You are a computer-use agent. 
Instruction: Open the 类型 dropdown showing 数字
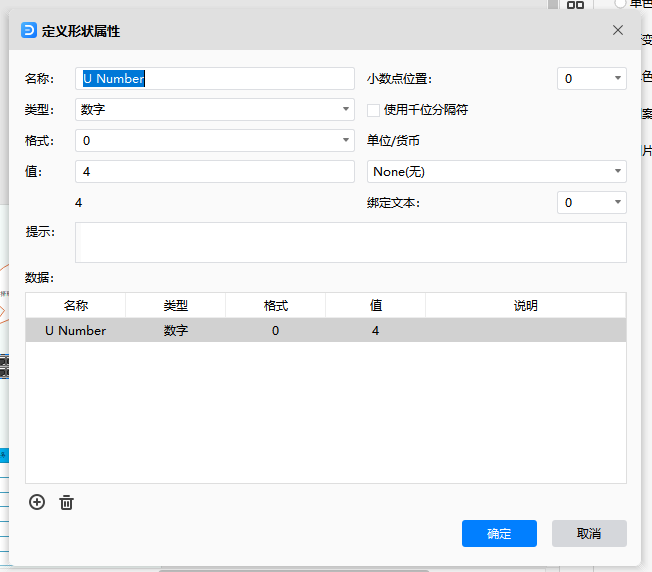(x=215, y=109)
